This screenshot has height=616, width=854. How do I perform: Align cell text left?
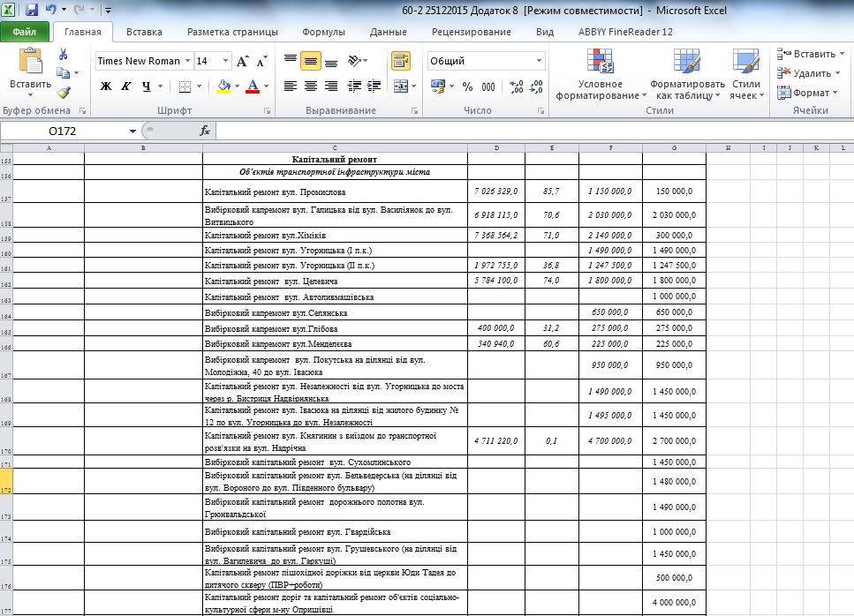click(x=291, y=86)
